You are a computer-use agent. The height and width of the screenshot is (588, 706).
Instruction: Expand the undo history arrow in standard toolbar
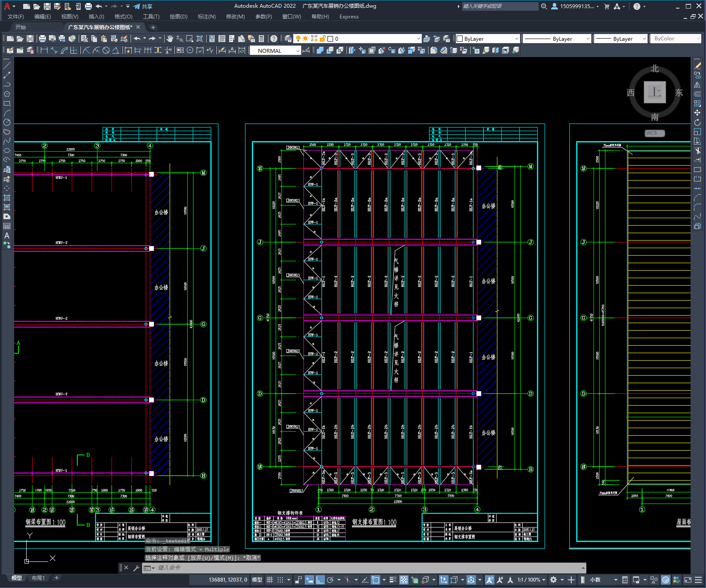145,39
